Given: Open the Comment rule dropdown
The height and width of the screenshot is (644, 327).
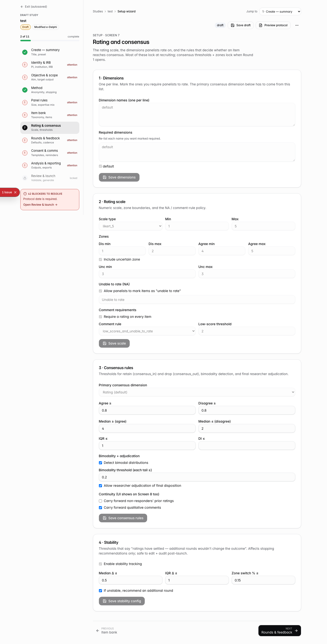Looking at the screenshot, I should [x=147, y=331].
